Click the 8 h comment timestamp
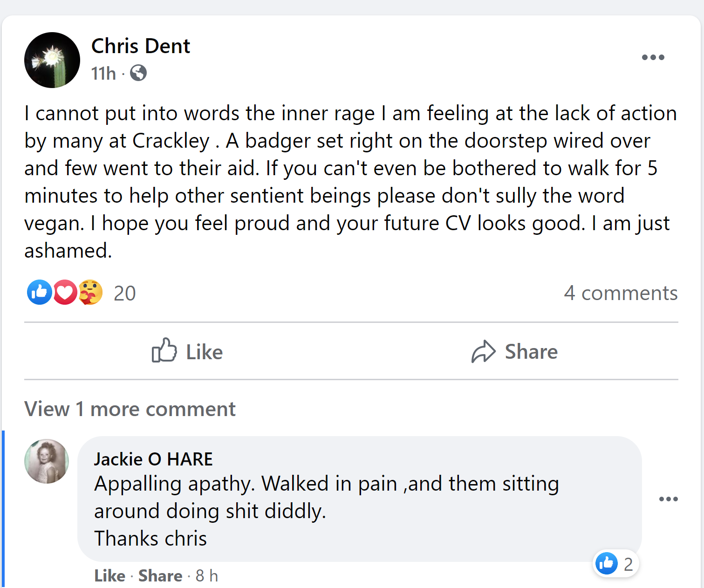 207,576
